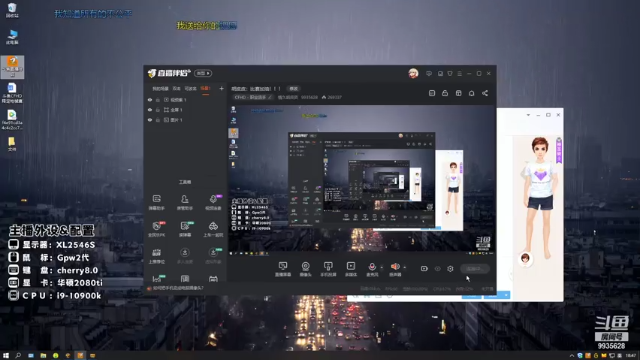Image resolution: width=640 pixels, height=360 pixels.
Task: Click the modify pill button beside room title
Action: tap(293, 89)
